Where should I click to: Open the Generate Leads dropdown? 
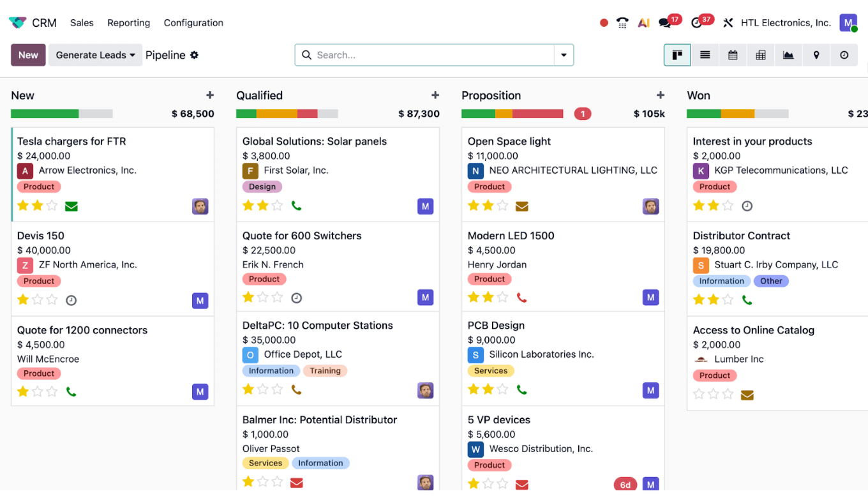(x=94, y=55)
